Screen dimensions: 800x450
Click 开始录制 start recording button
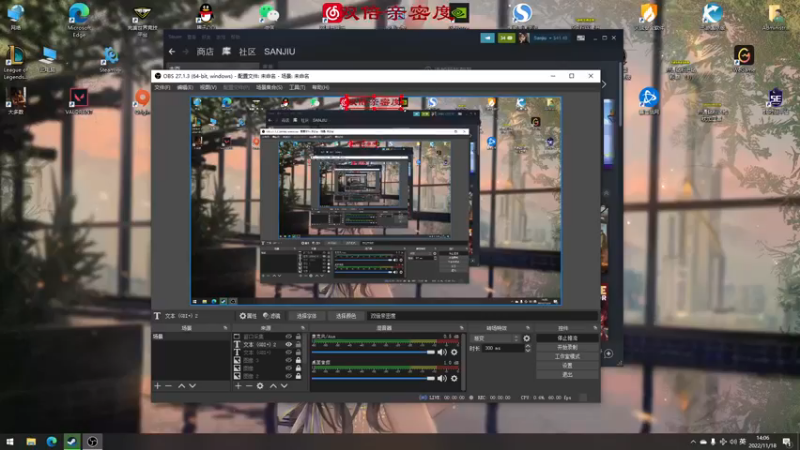[x=567, y=347]
